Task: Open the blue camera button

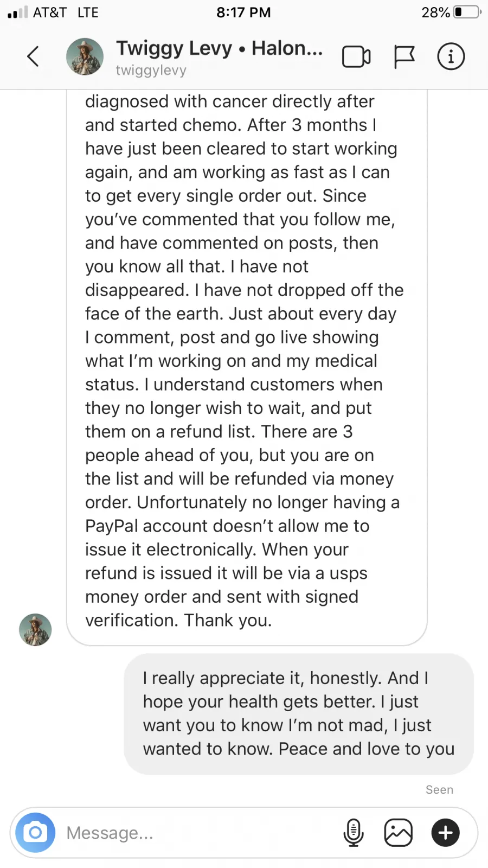Action: pos(35,832)
